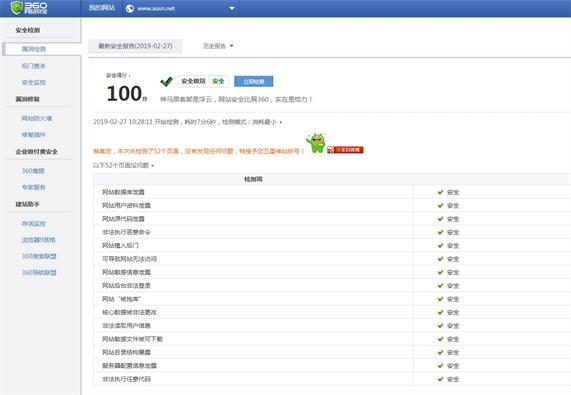Select the latest security report 2019-02-27 tab
Viewport: 571px width, 395px height.
coord(135,46)
